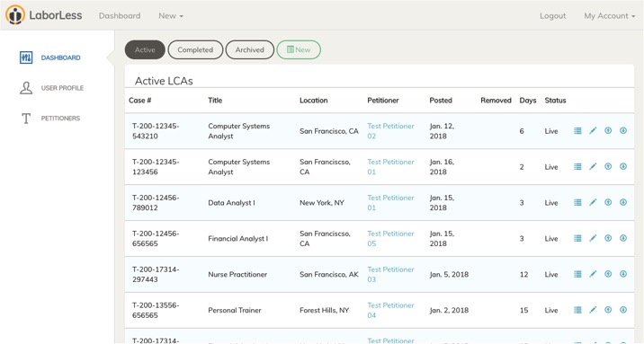Viewport: 644px width, 344px height.
Task: Click the Forest Hills, NY location cell
Action: coord(324,310)
